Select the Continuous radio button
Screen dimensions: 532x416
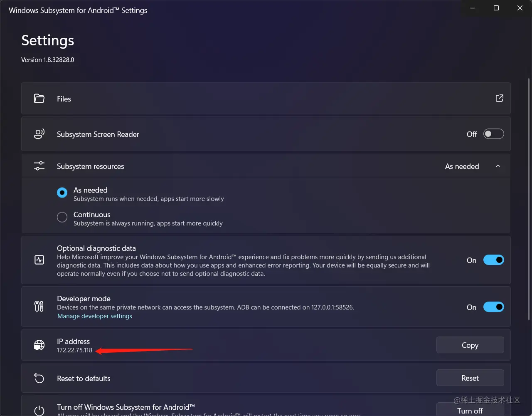point(62,217)
